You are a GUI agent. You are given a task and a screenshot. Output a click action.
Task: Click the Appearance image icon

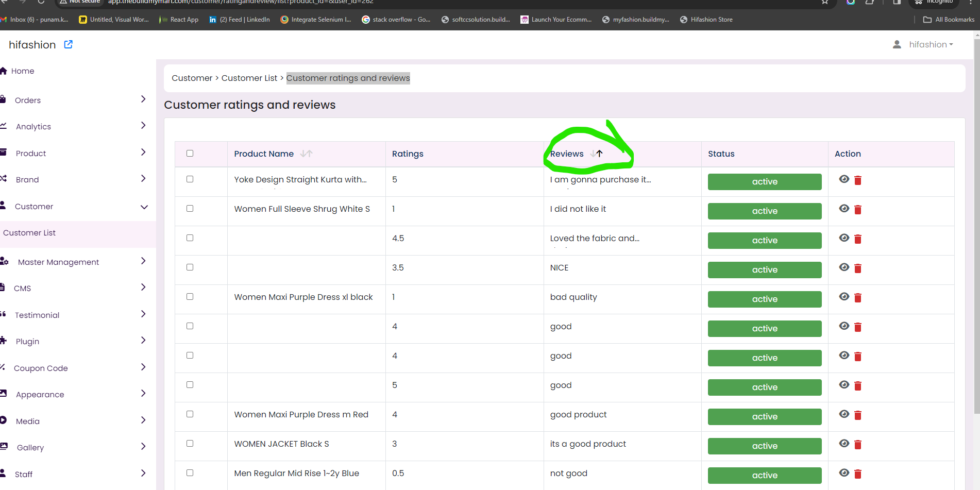point(3,393)
